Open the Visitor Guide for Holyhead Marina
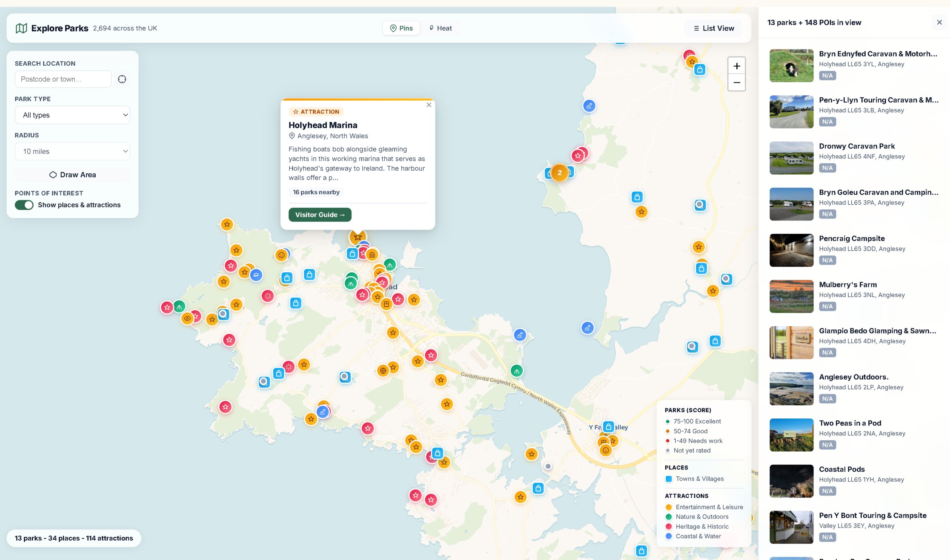Image resolution: width=950 pixels, height=560 pixels. pos(320,215)
